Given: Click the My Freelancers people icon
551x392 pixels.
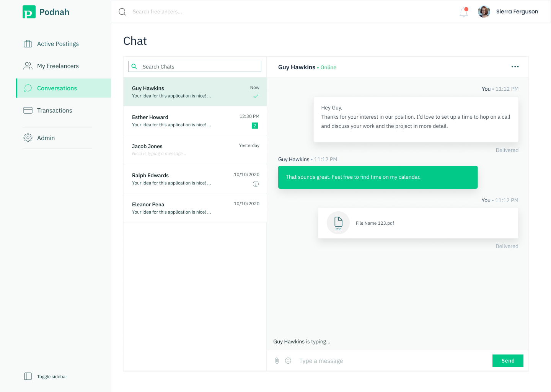Looking at the screenshot, I should point(28,66).
